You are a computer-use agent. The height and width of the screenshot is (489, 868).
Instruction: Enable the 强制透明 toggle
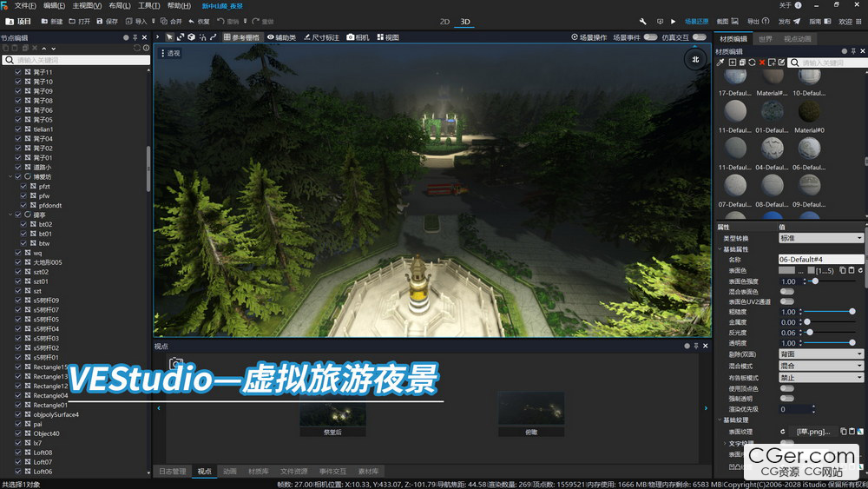(x=786, y=398)
